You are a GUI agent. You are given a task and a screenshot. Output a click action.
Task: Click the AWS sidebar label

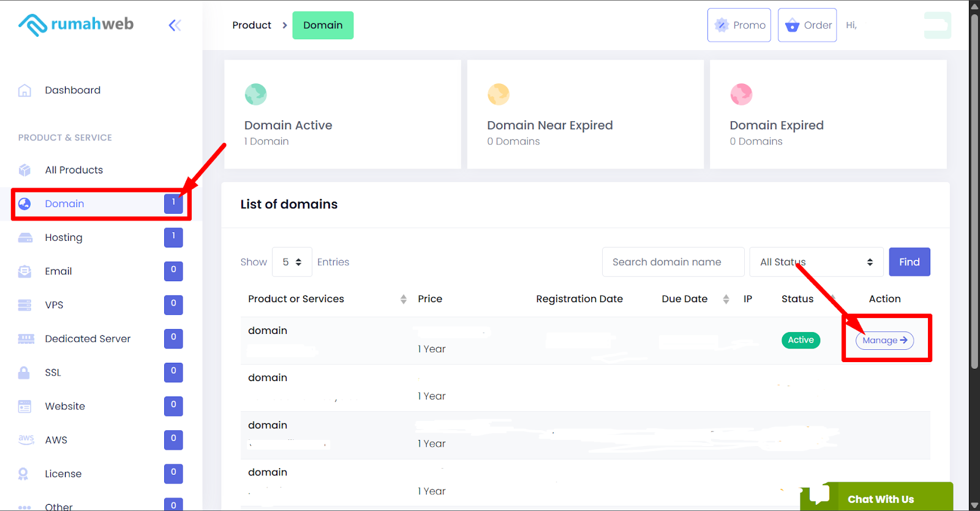tap(56, 440)
